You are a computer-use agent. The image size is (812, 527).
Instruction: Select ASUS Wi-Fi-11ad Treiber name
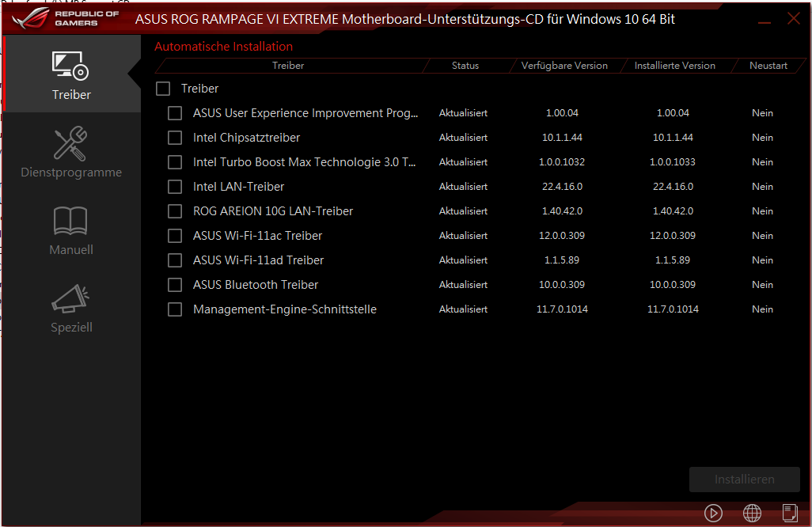[x=259, y=260]
